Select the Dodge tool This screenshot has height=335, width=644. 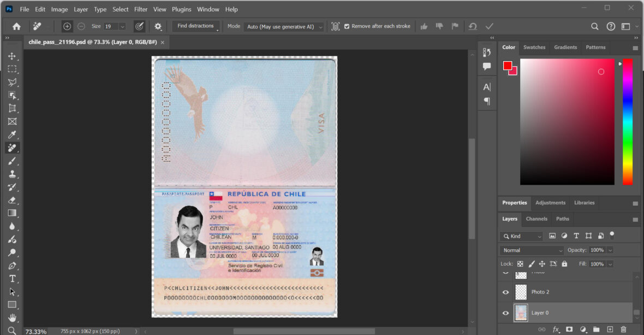(x=12, y=252)
